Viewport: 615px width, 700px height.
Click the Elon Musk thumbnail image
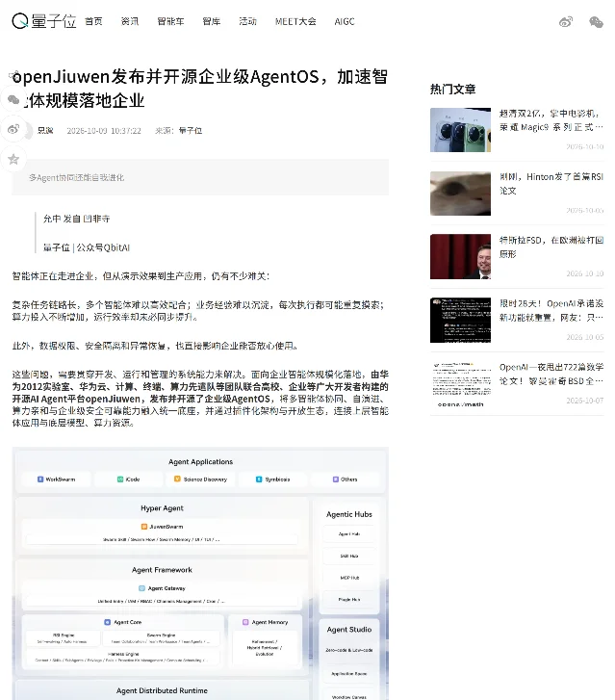[460, 257]
